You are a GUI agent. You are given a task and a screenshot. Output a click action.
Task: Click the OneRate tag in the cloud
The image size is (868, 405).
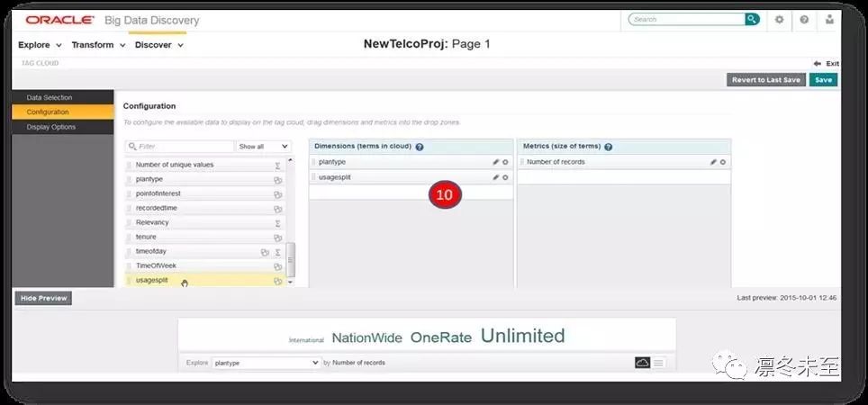tap(441, 337)
